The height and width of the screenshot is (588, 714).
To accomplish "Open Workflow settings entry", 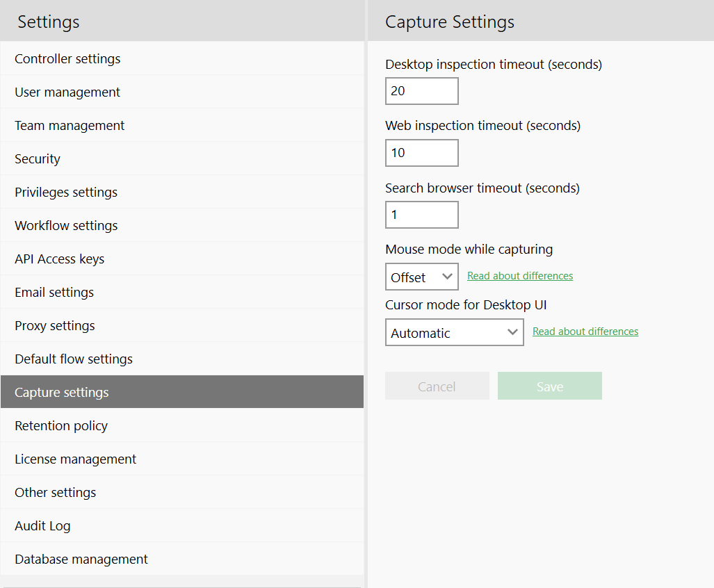I will [66, 226].
